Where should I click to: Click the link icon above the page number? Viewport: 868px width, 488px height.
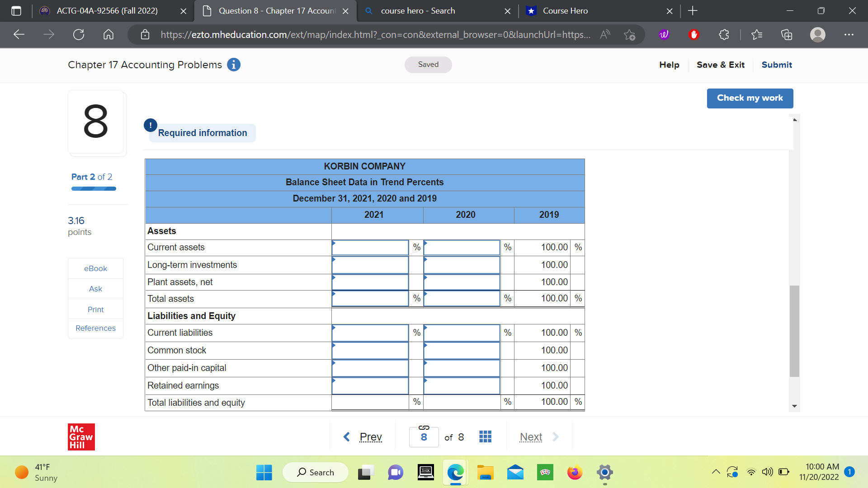point(424,427)
